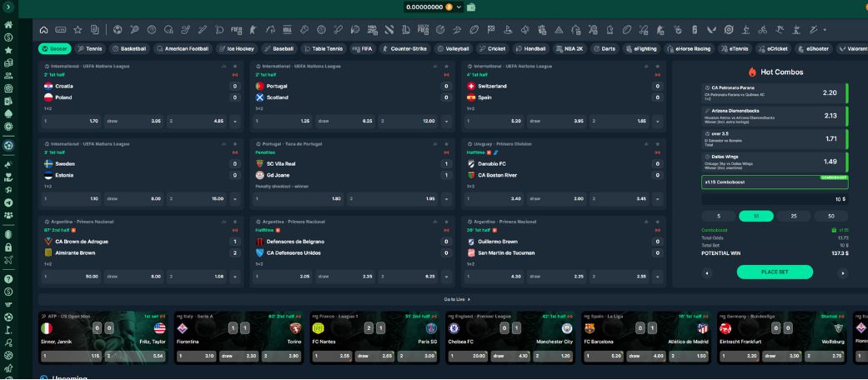Bet on Gd Joane shootout at 1.95
The height and width of the screenshot is (380, 868).
[392, 198]
